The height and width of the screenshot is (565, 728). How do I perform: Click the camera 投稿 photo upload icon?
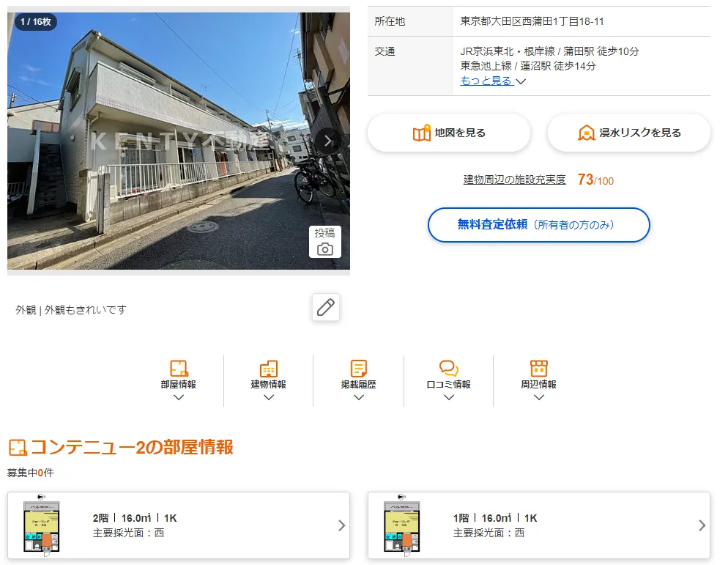point(324,242)
